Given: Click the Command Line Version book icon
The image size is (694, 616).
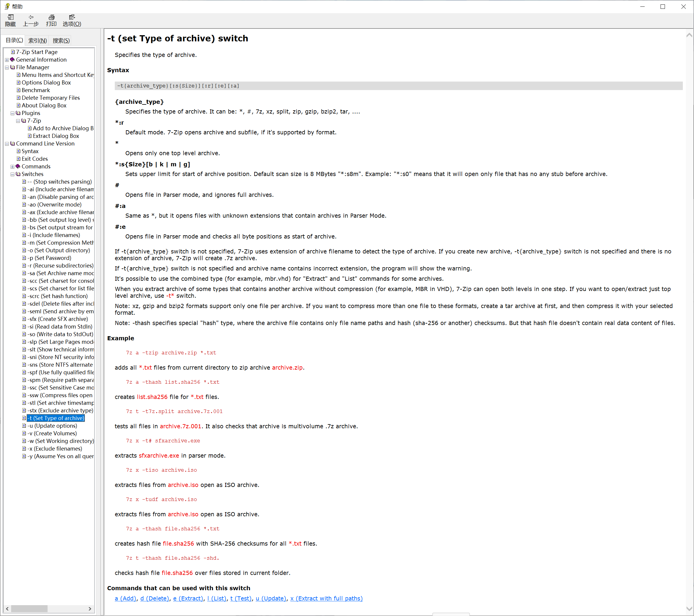Looking at the screenshot, I should 13,143.
